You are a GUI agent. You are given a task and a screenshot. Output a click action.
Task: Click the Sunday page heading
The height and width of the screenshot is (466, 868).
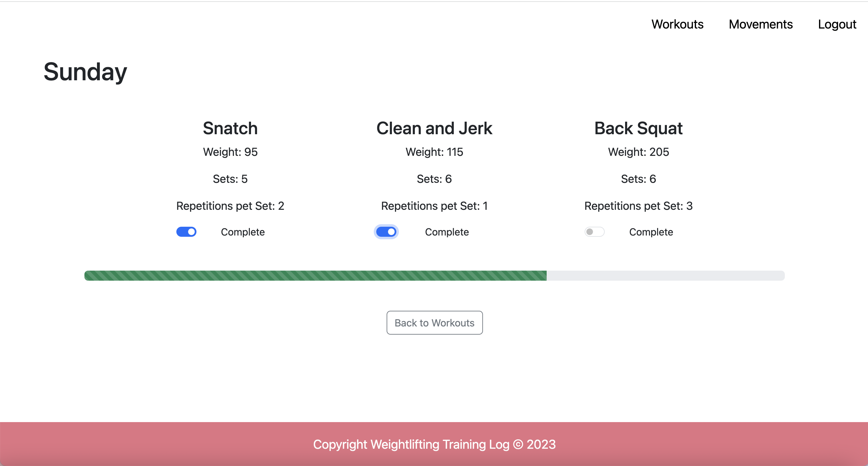point(85,72)
